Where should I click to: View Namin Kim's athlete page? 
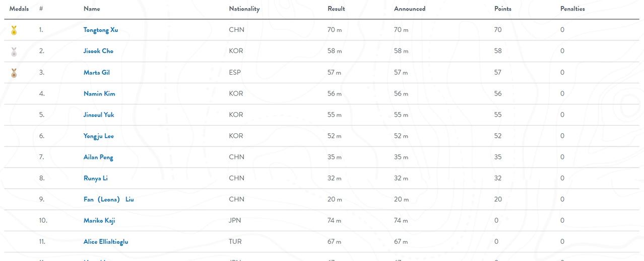(x=99, y=93)
